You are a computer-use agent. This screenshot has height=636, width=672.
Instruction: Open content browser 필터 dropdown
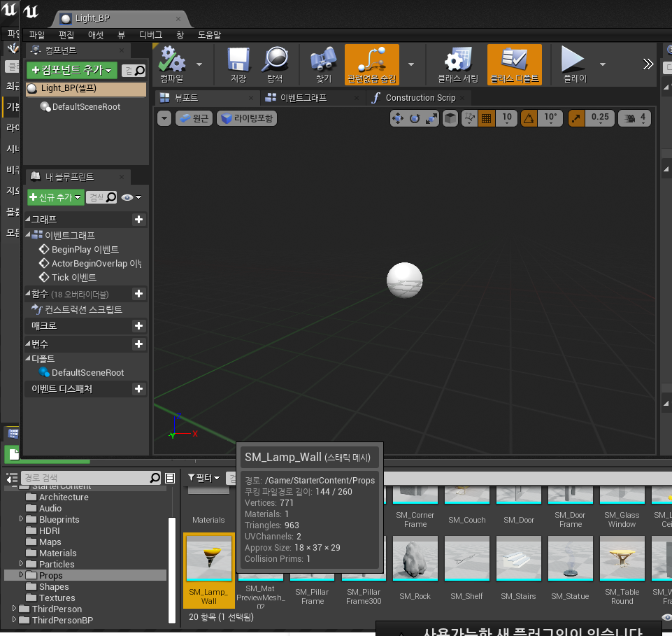(204, 478)
